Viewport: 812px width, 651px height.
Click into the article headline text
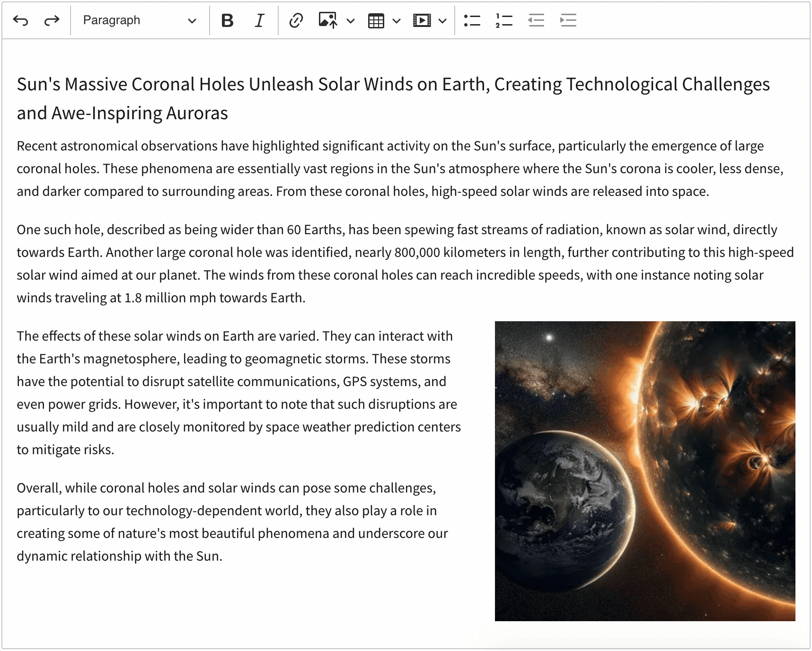(393, 85)
